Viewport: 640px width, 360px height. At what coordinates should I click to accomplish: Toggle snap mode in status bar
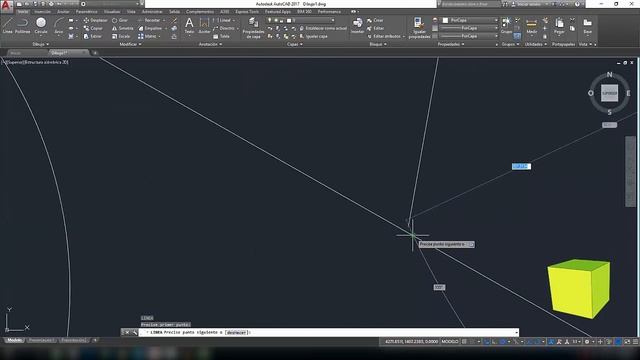click(x=472, y=342)
